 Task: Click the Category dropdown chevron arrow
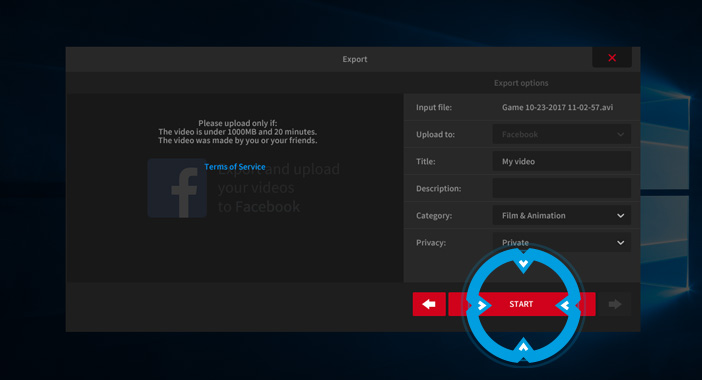[x=621, y=216]
